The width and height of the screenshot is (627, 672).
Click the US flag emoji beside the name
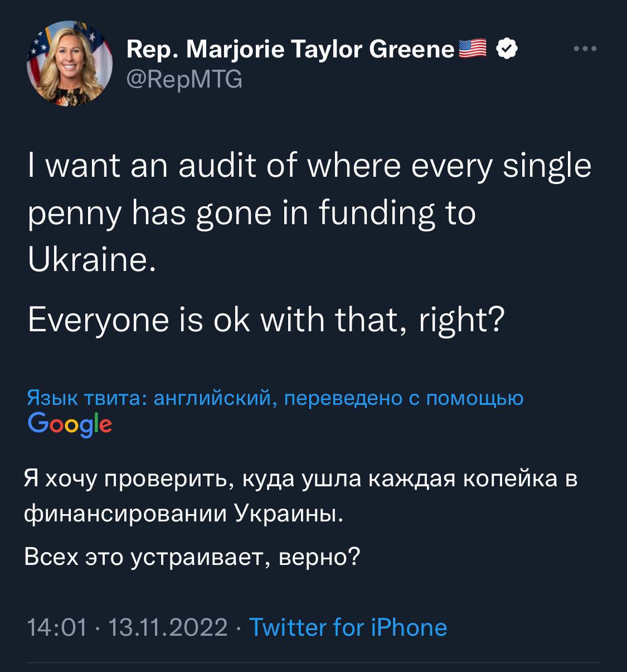tap(473, 49)
